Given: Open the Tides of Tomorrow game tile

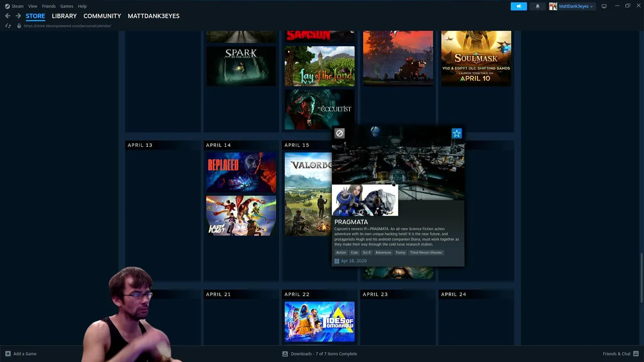Looking at the screenshot, I should (319, 322).
